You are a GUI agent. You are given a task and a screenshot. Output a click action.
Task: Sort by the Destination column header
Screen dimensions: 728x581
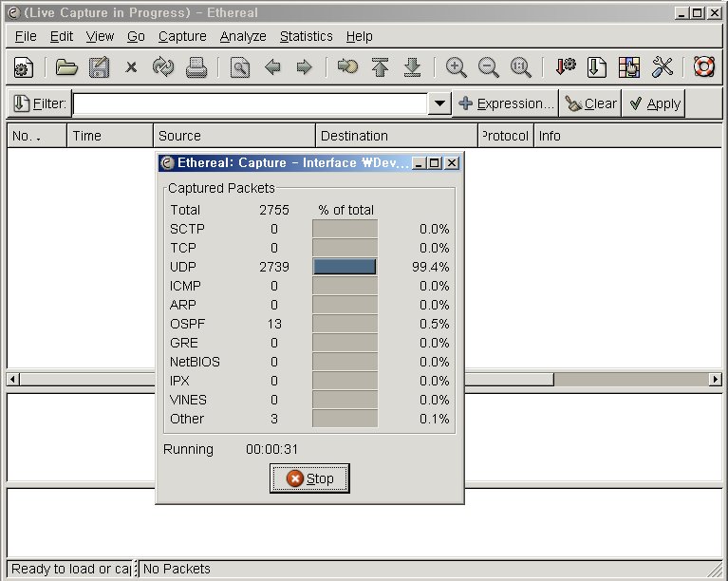397,136
